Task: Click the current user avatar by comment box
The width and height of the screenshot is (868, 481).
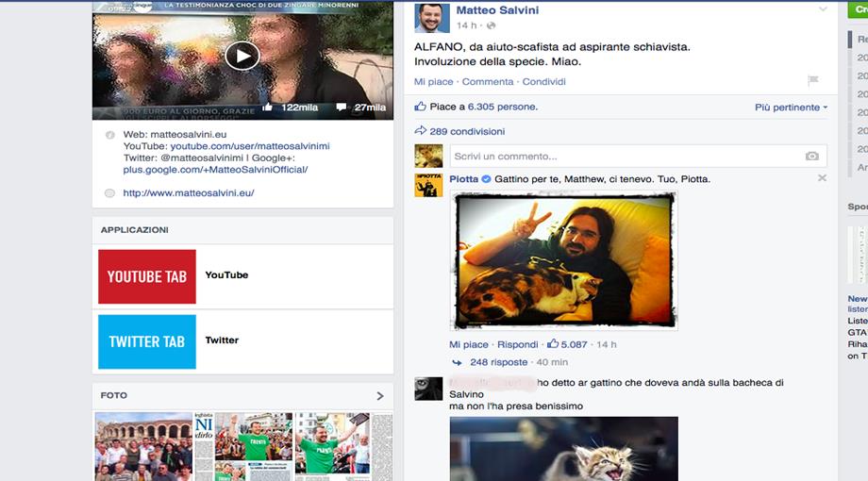Action: pyautogui.click(x=428, y=157)
